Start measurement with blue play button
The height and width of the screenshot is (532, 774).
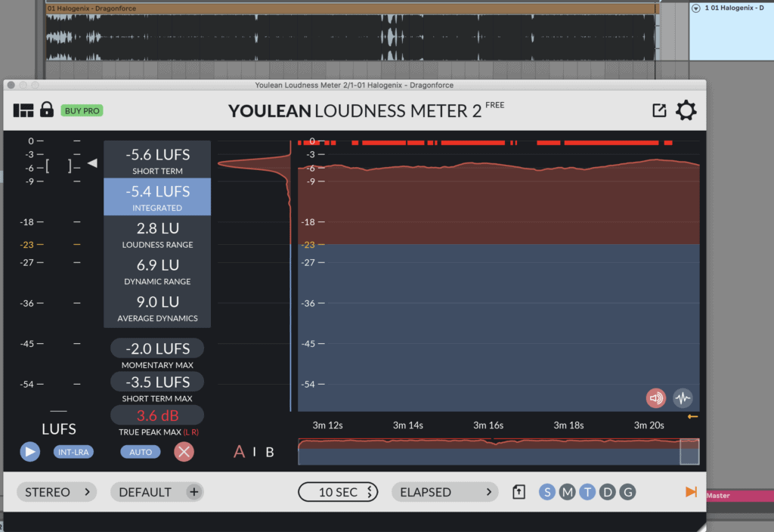coord(29,452)
